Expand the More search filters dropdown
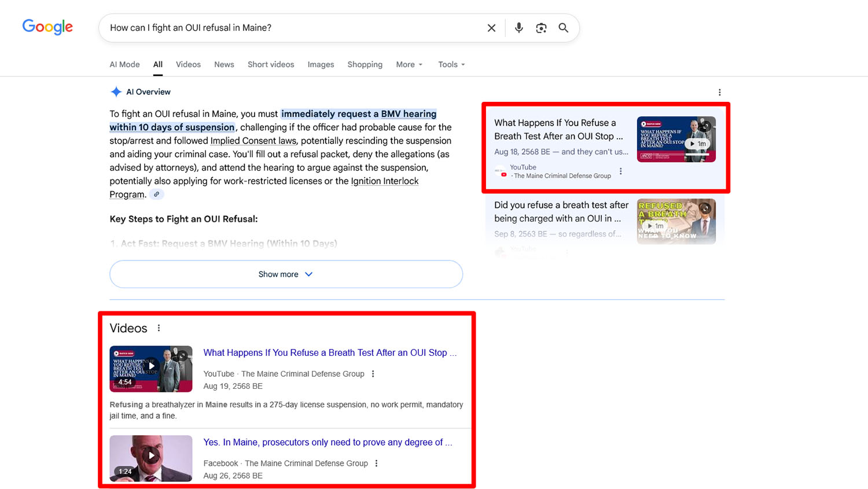 (x=409, y=65)
